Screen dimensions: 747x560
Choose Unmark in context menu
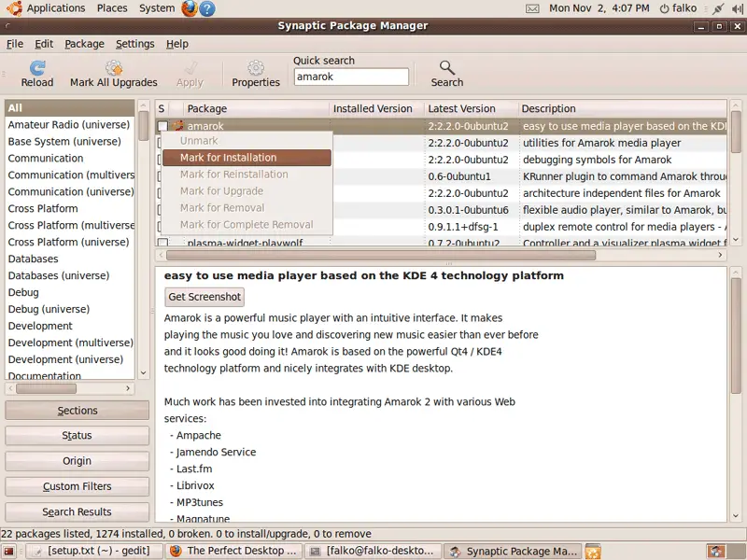click(x=247, y=141)
